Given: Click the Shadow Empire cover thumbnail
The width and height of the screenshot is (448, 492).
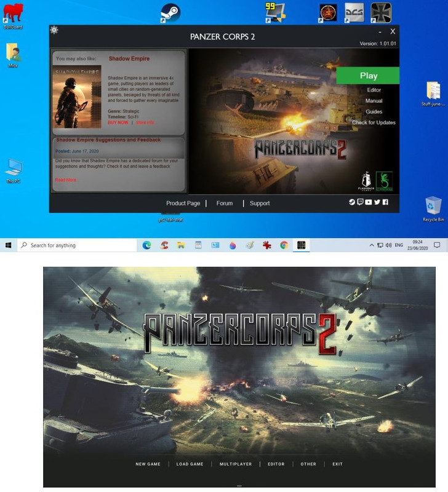Looking at the screenshot, I should pos(77,97).
